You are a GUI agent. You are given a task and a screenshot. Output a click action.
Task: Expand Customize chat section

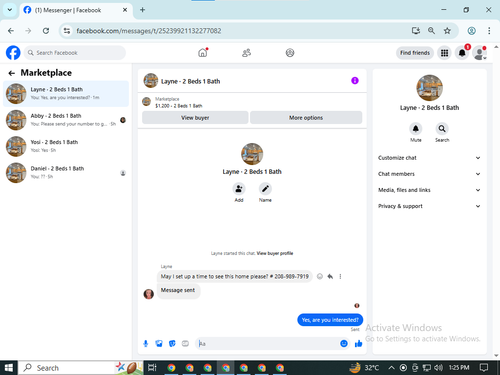click(429, 158)
